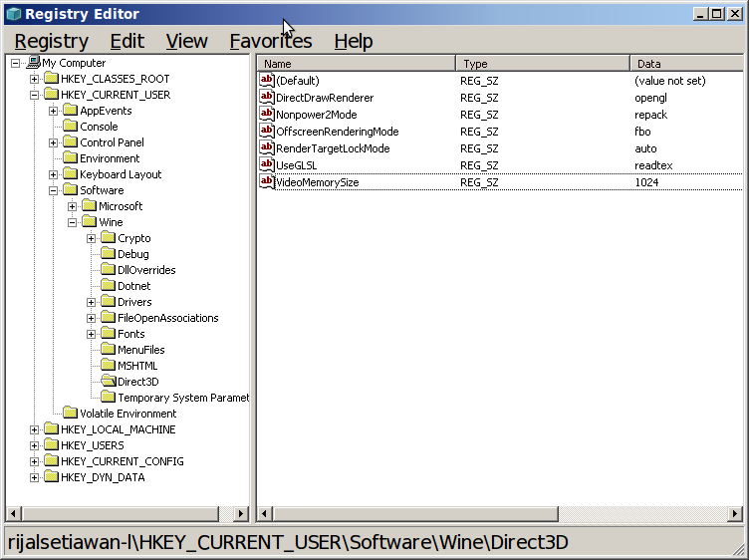Expand the Drivers key
749x560 pixels.
click(92, 303)
